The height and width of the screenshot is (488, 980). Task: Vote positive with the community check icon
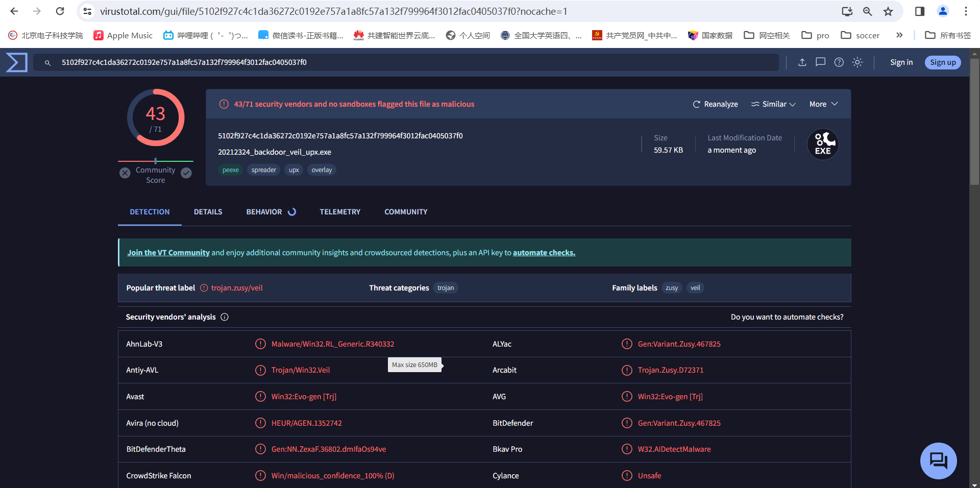point(186,173)
